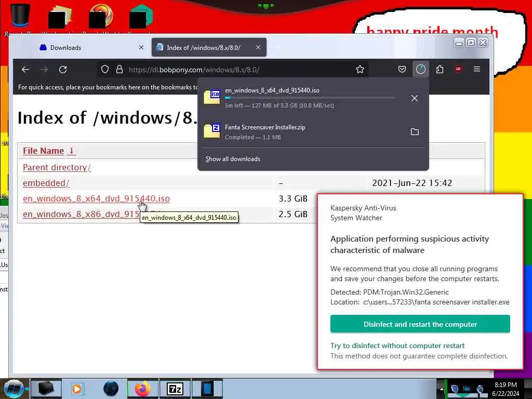The image size is (532, 399).
Task: Open the 7-Zip taskbar icon
Action: [x=175, y=389]
